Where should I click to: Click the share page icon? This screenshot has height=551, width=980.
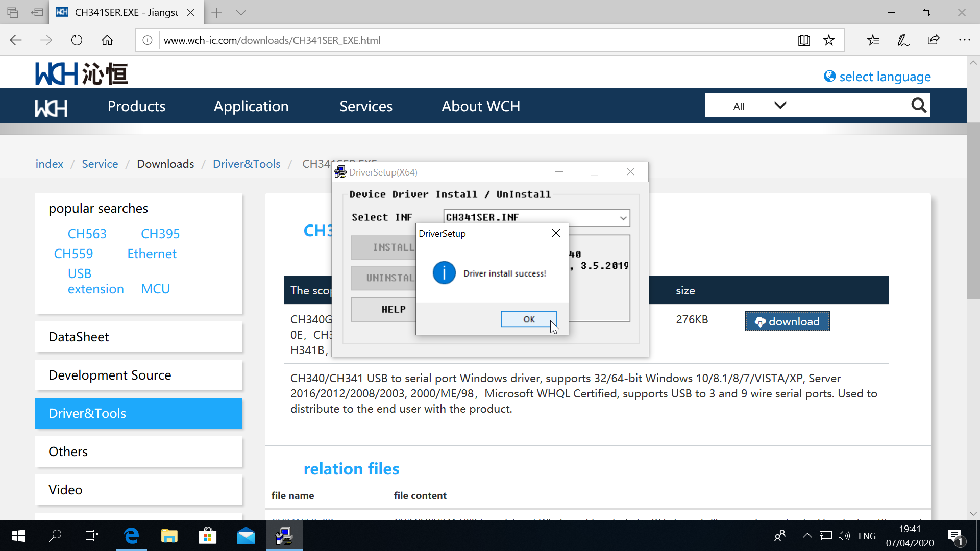[x=934, y=40]
